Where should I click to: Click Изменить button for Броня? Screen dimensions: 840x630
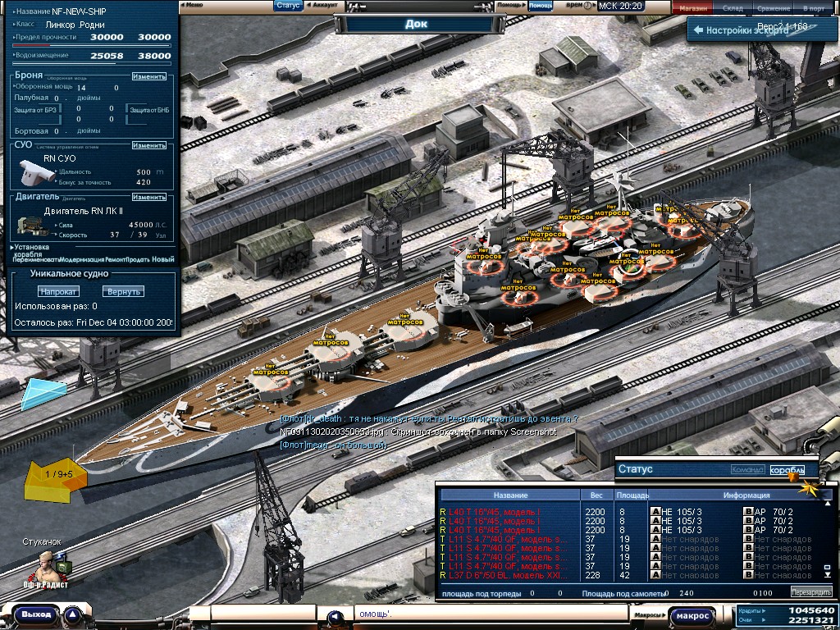pyautogui.click(x=149, y=76)
